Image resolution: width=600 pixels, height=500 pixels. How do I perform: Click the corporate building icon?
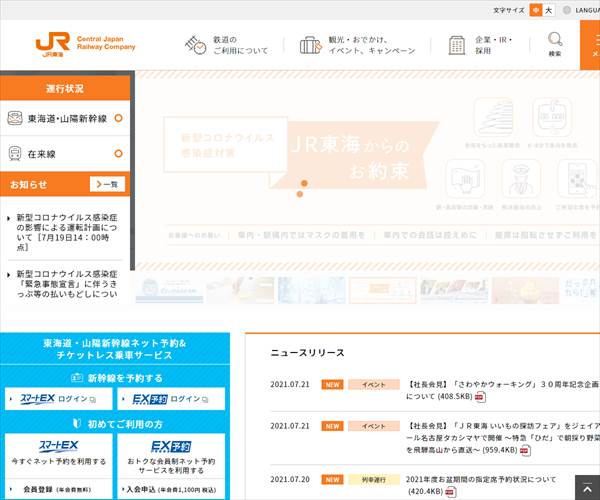(457, 45)
